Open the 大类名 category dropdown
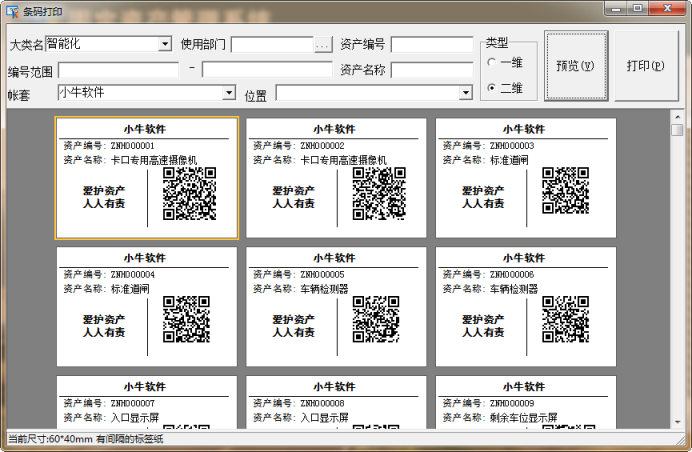Viewport: 692px width, 452px height. [165, 44]
